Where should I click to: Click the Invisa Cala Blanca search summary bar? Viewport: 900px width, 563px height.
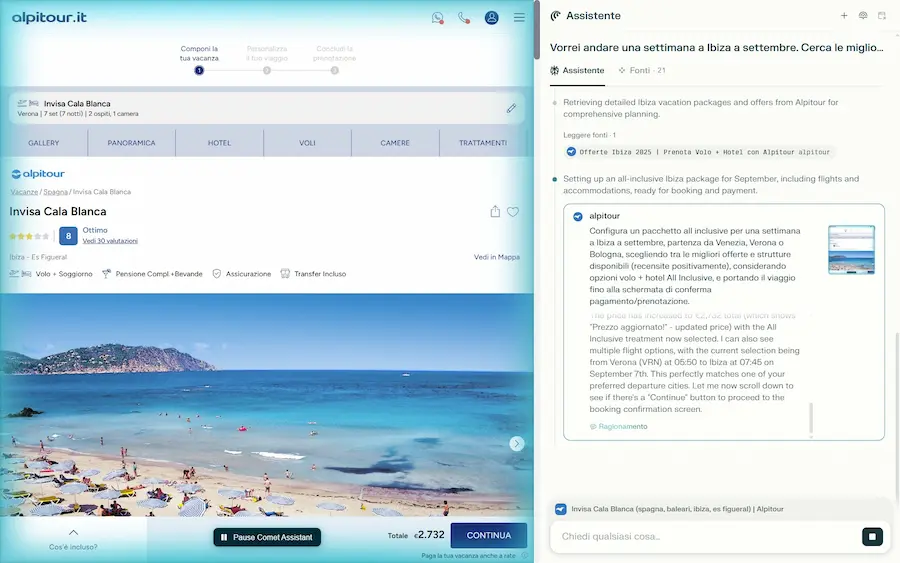266,108
